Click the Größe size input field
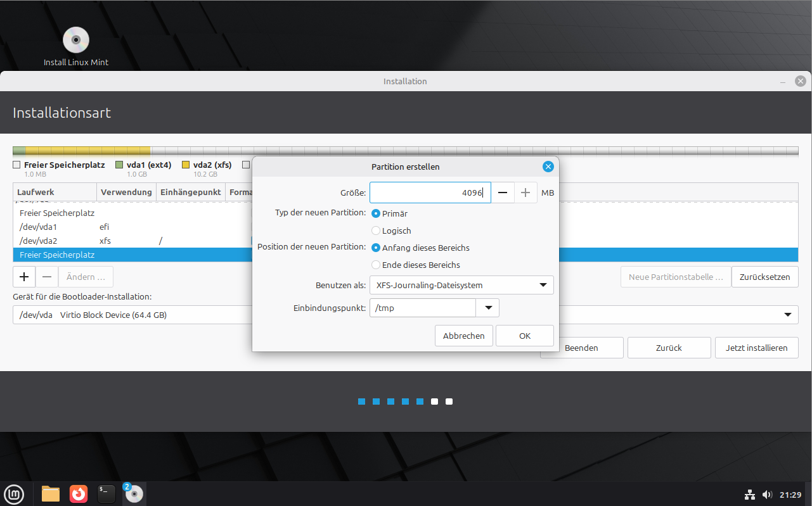Image resolution: width=812 pixels, height=506 pixels. pos(430,193)
